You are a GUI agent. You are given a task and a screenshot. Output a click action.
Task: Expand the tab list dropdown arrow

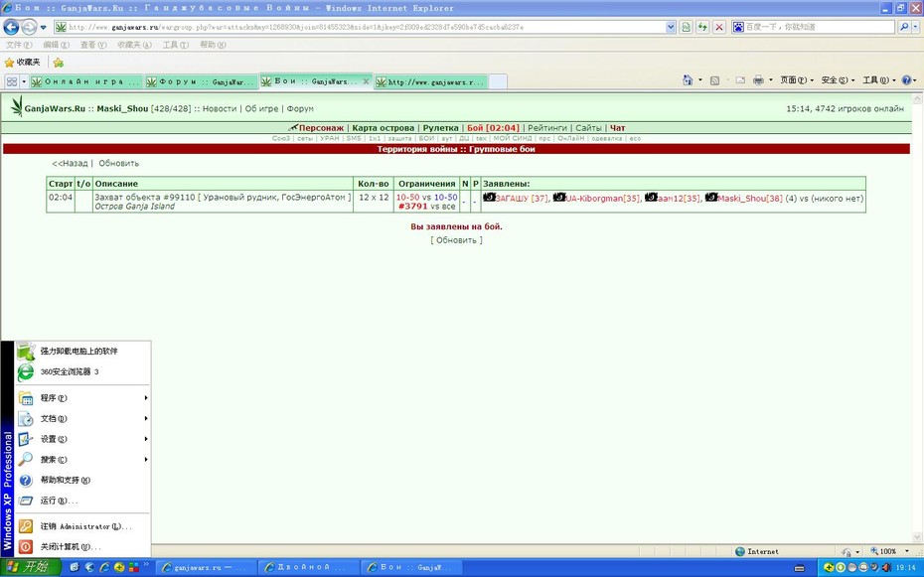pos(24,81)
